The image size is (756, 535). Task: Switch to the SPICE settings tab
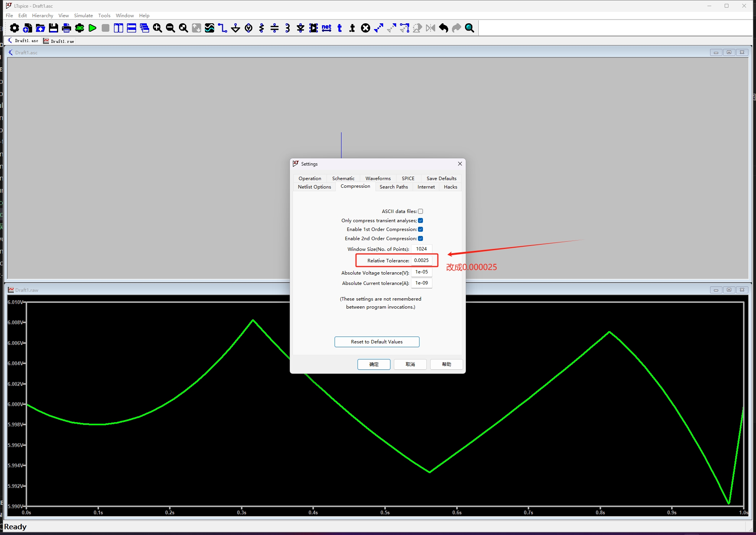[x=408, y=179]
